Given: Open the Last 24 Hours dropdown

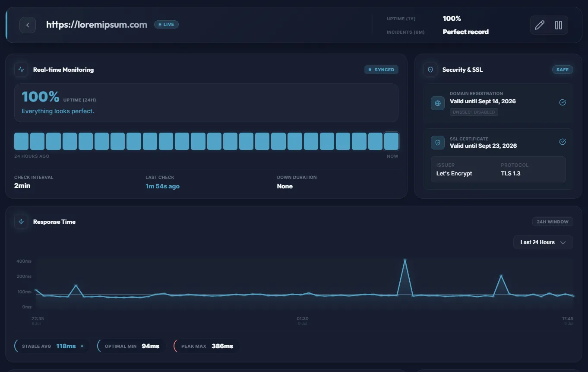Looking at the screenshot, I should pyautogui.click(x=543, y=242).
